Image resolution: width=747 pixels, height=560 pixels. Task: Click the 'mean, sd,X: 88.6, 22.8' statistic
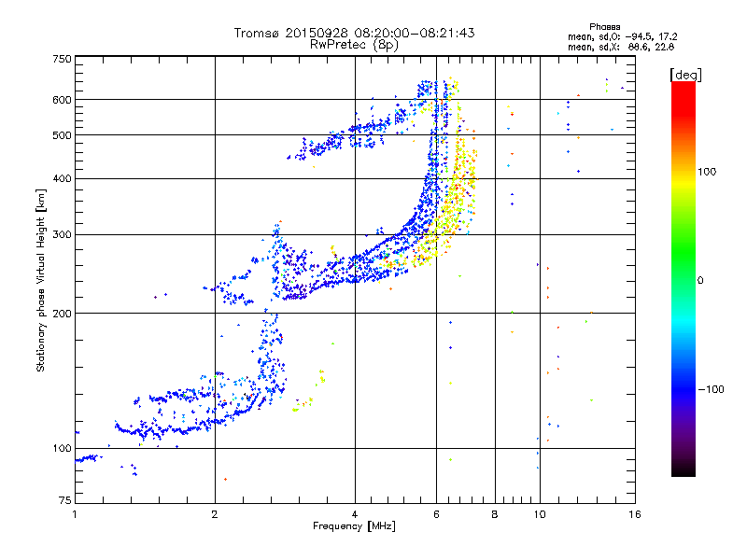[620, 47]
